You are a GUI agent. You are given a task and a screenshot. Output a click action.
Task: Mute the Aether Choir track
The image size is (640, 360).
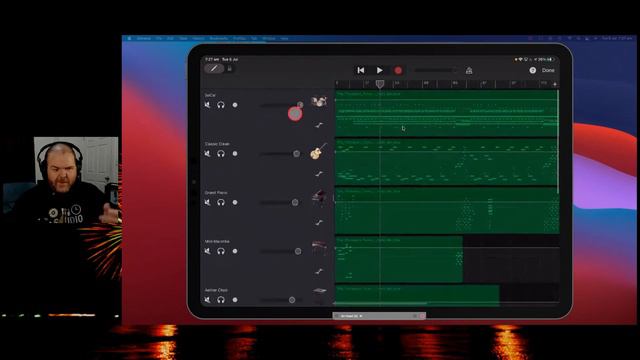(x=207, y=300)
